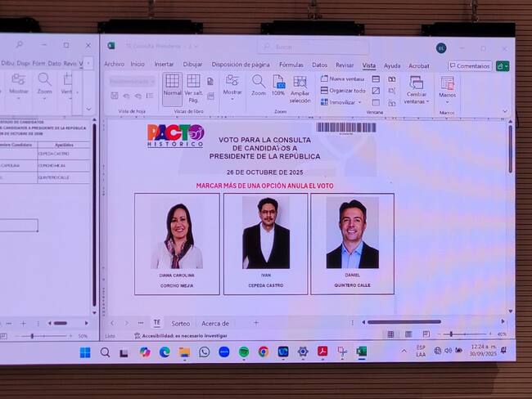Select the Normal workbook view icon

[x=172, y=85]
